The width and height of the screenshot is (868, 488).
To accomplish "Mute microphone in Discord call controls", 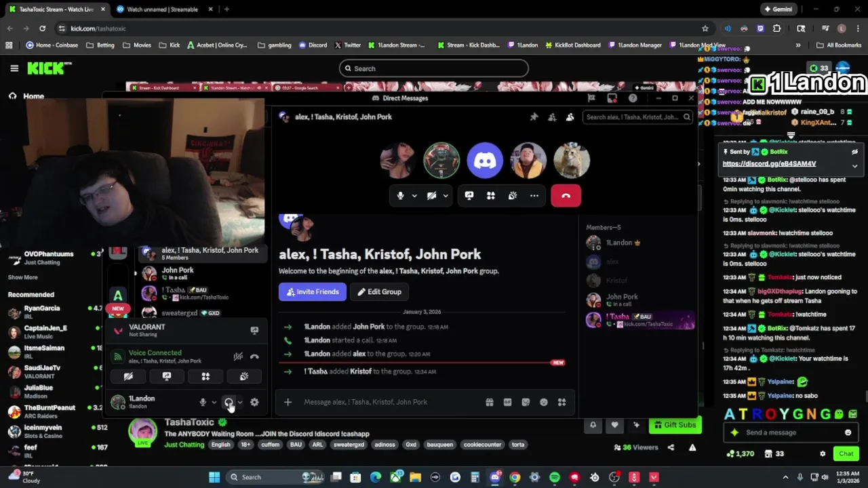I will point(400,196).
